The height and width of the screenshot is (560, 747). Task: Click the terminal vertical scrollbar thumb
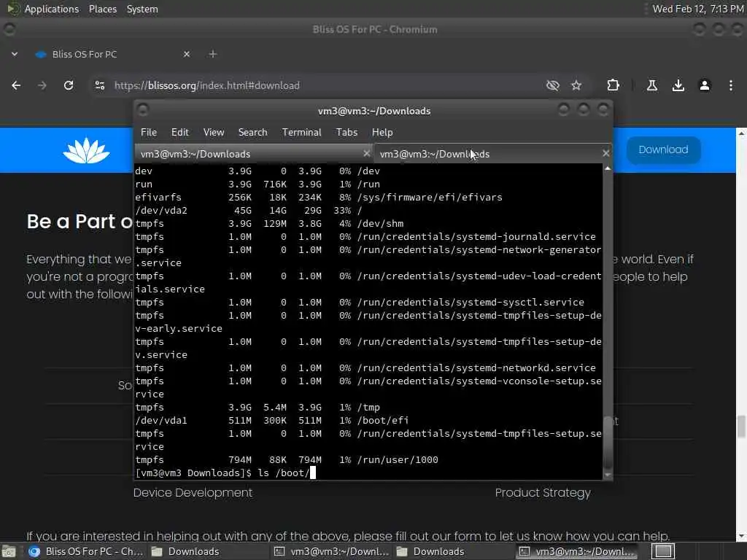[608, 443]
